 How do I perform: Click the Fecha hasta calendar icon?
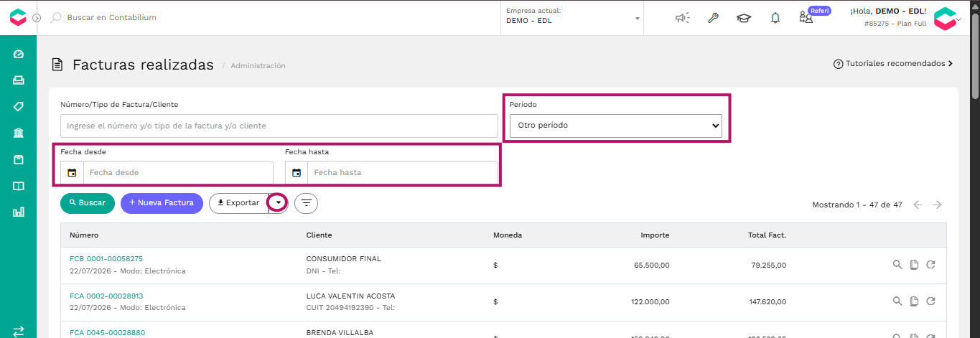[297, 172]
